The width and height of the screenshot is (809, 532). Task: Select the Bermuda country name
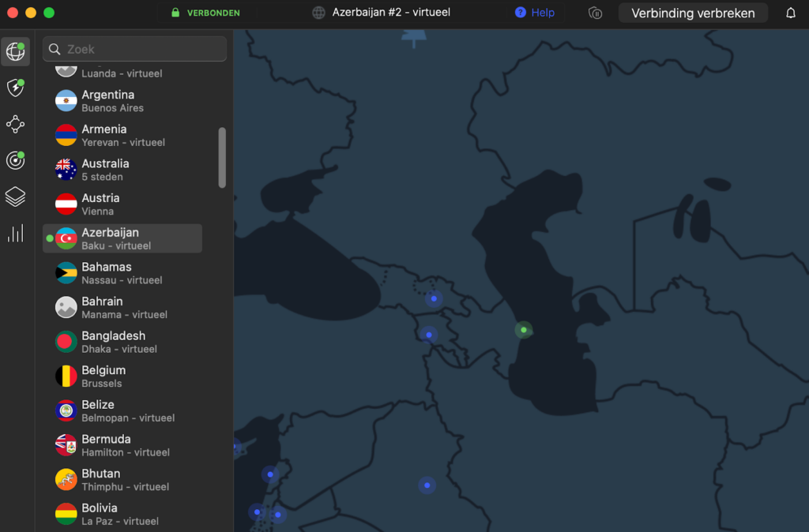pos(106,439)
